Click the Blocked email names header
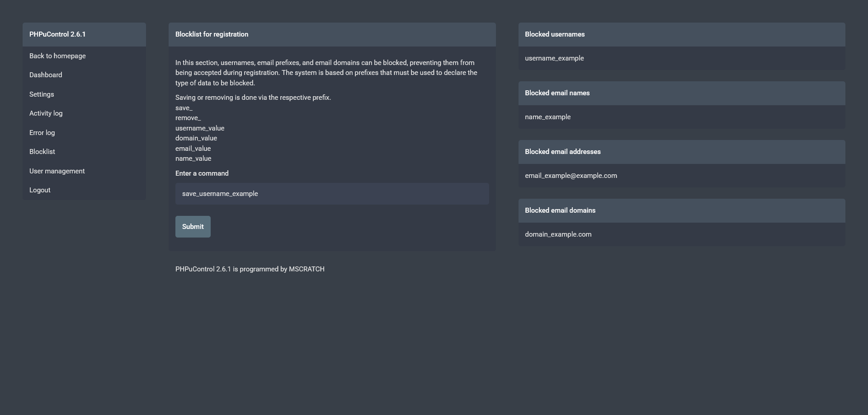This screenshot has height=415, width=868. tap(557, 93)
